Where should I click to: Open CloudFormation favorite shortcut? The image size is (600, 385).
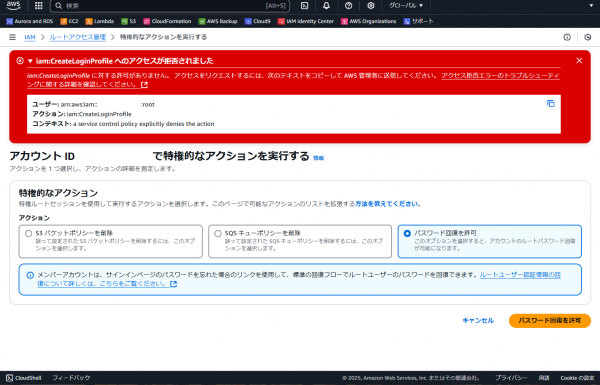point(167,21)
